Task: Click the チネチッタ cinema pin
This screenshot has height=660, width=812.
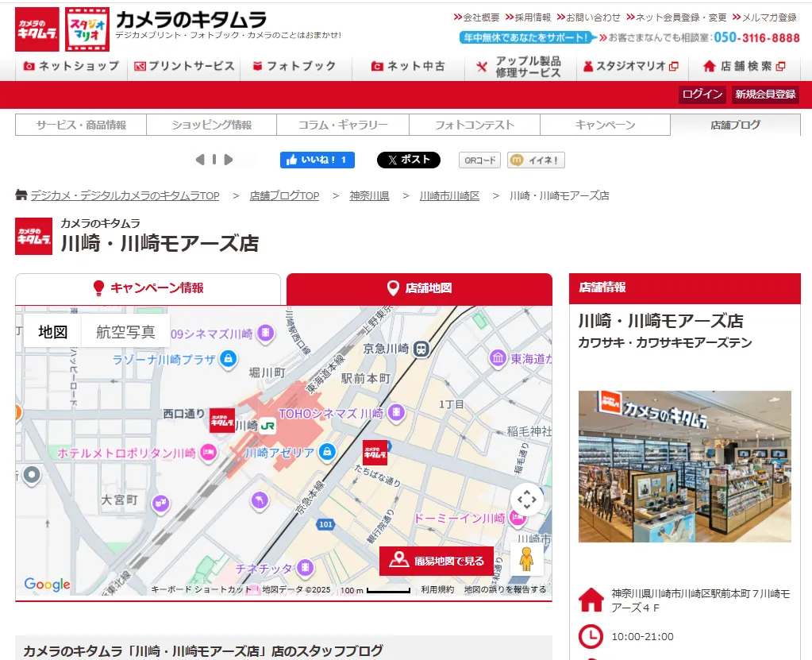Action: pyautogui.click(x=306, y=568)
